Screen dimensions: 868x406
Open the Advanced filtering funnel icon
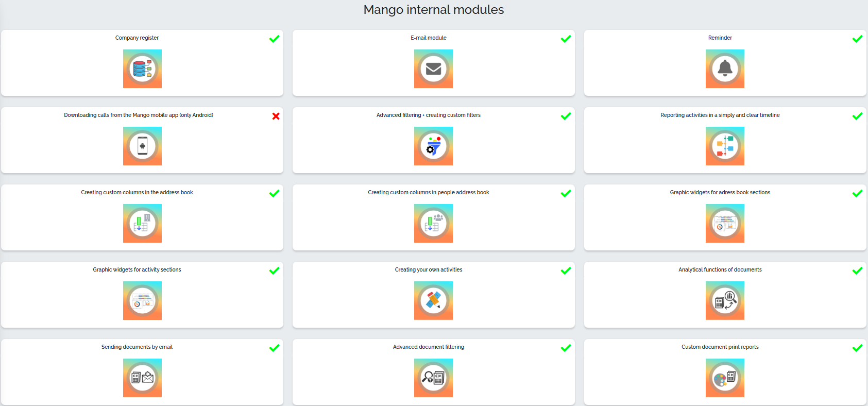433,146
